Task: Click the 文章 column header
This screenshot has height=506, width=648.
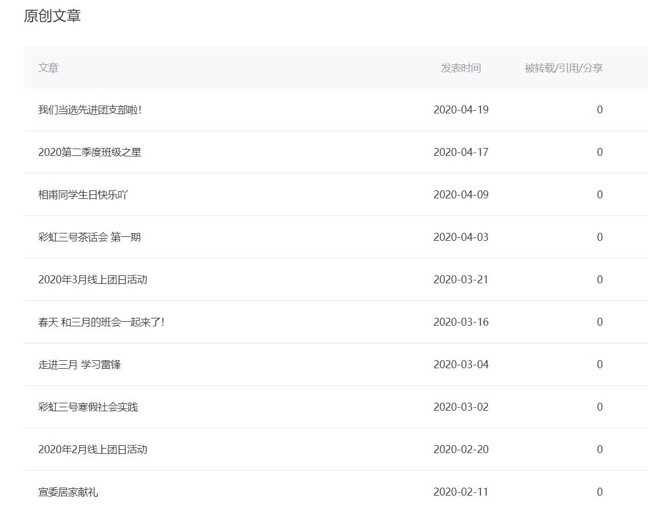Action: click(x=48, y=68)
